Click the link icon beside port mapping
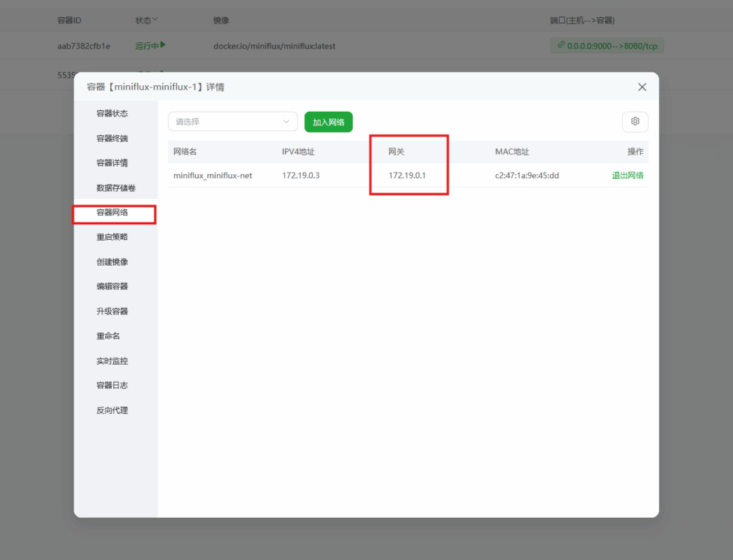This screenshot has height=560, width=733. coord(560,45)
